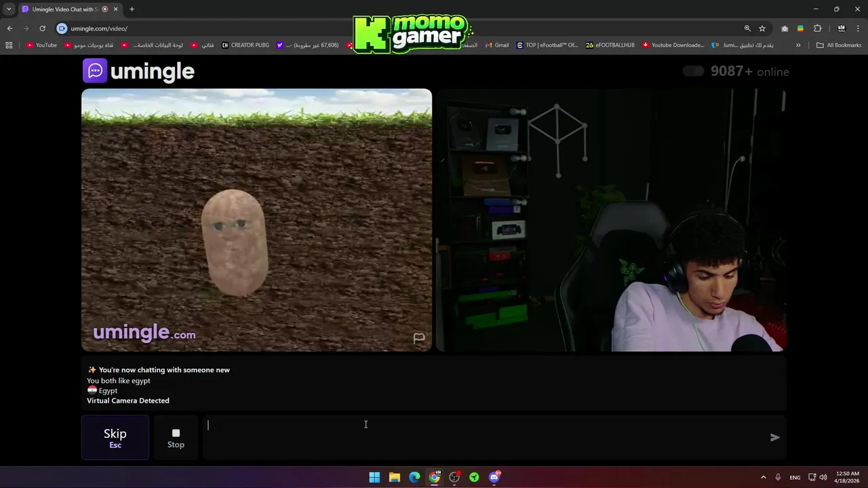Open the Youtube Downloader bookmark
This screenshot has height=488, width=868.
(673, 45)
